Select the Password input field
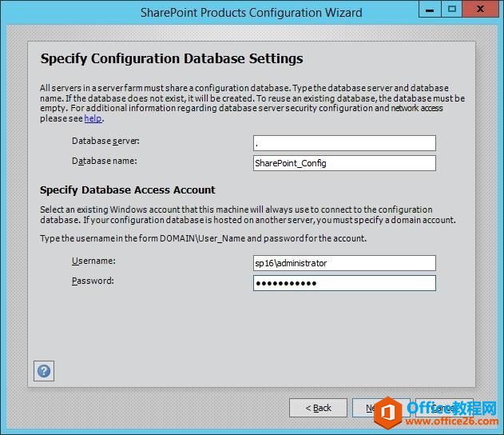 pos(343,283)
